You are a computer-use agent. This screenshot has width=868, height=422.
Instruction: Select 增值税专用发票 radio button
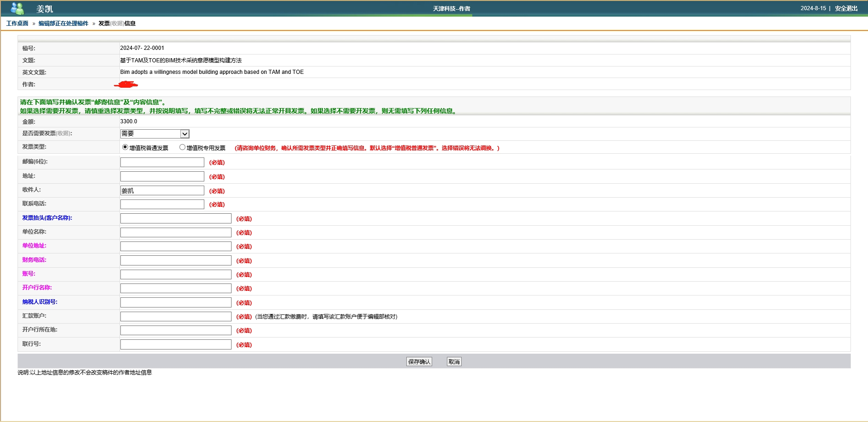coord(182,147)
